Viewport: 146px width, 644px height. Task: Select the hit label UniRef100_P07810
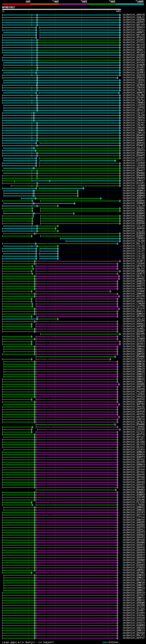coord(134,299)
